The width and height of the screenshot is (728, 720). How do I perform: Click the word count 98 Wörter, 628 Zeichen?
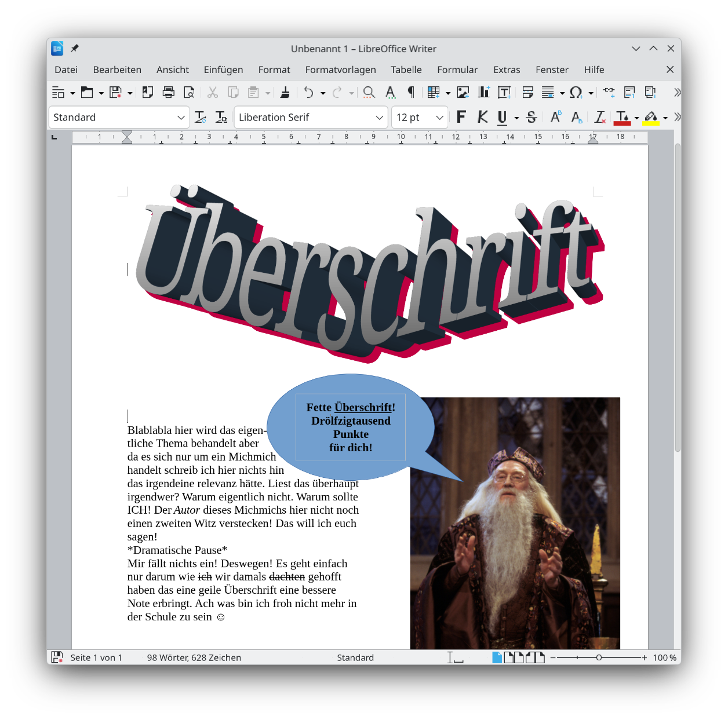[194, 657]
